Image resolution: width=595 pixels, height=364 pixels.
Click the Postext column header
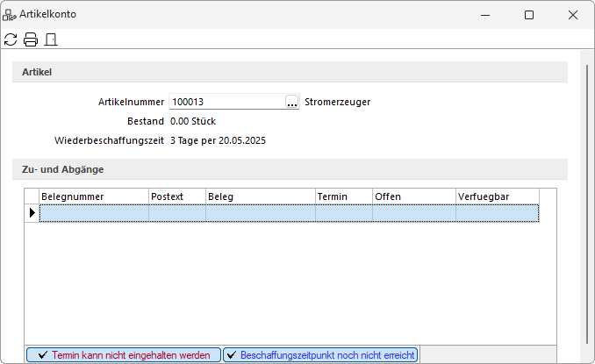click(x=176, y=196)
